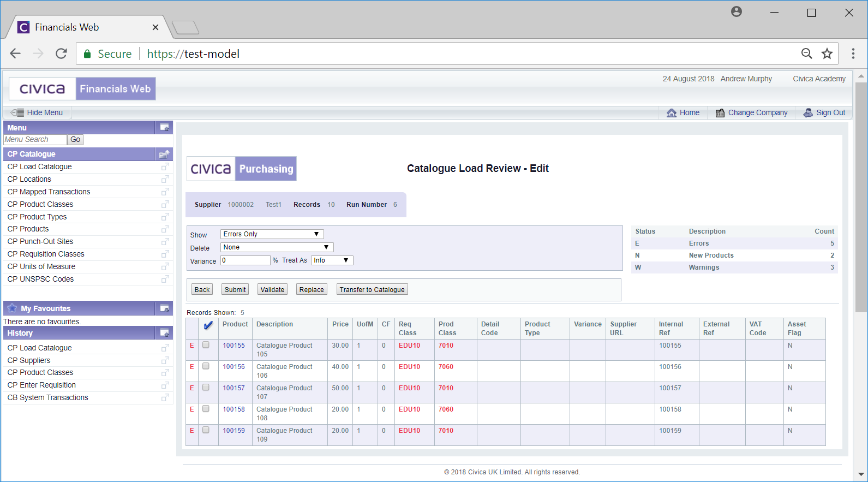
Task: Click into the Variance input field
Action: 245,260
